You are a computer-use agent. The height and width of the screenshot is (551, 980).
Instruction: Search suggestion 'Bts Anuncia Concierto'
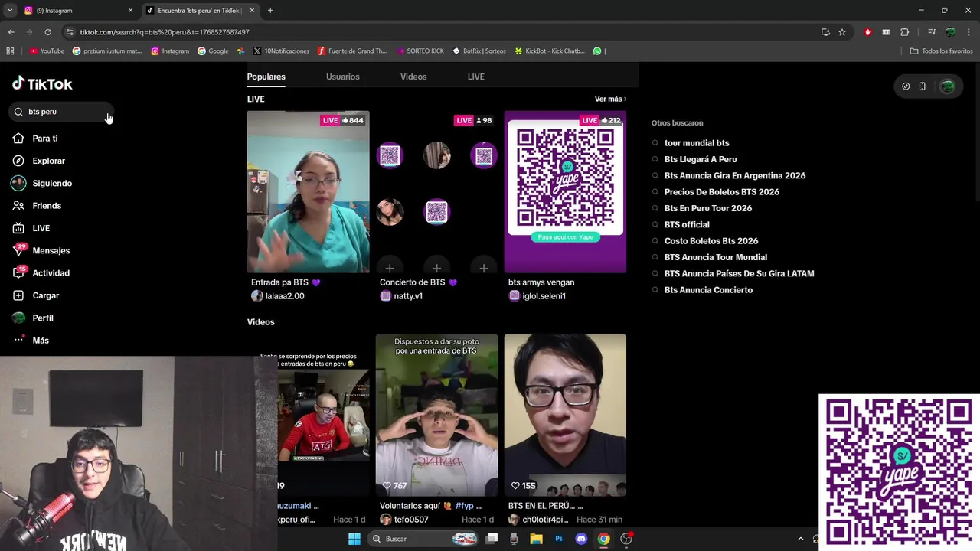pyautogui.click(x=708, y=290)
